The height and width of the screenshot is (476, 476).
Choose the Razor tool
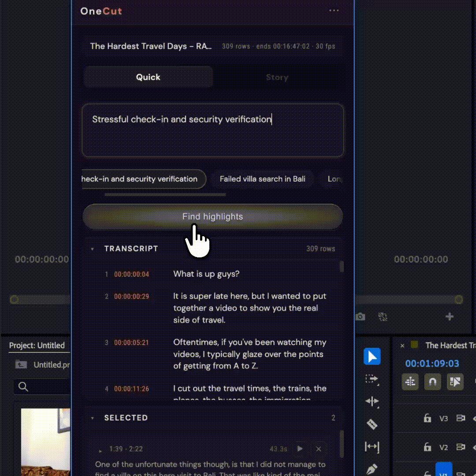tap(372, 424)
